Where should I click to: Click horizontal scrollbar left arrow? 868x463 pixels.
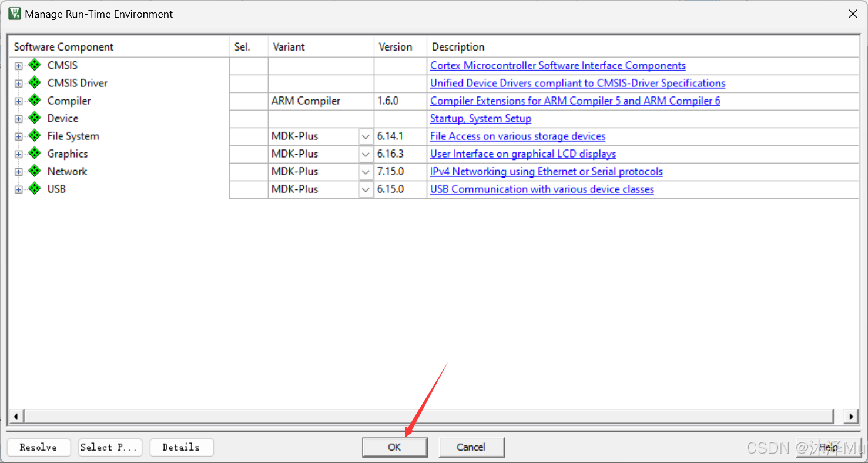pyautogui.click(x=15, y=417)
